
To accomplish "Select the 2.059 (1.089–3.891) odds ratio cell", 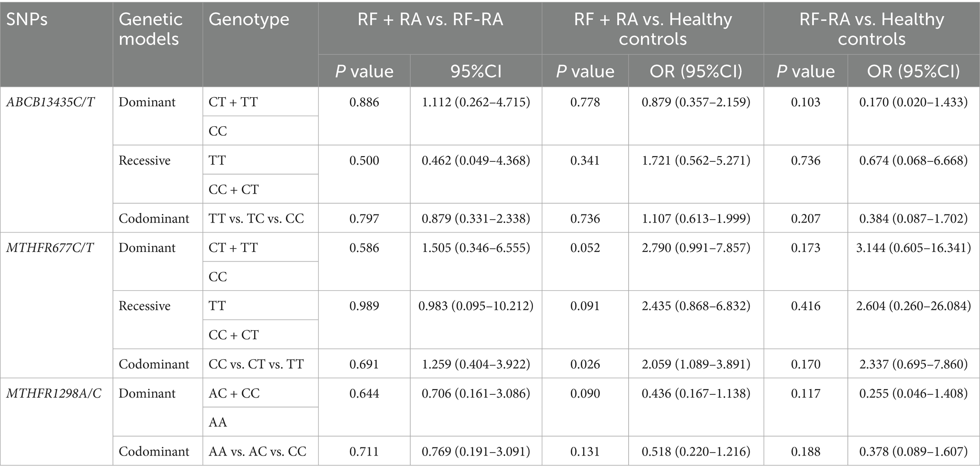I will click(x=696, y=364).
